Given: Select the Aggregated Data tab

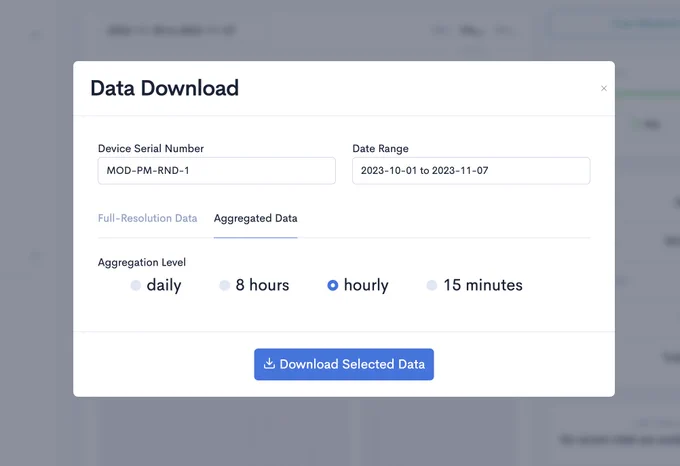Looking at the screenshot, I should [255, 218].
